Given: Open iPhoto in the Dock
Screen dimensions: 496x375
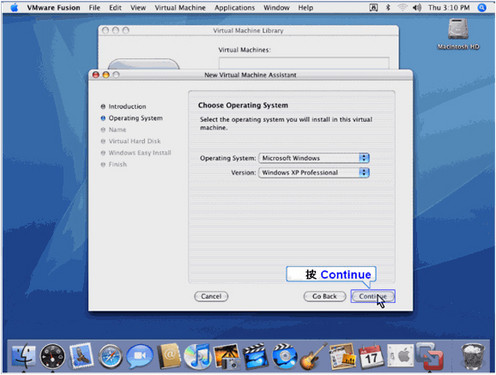Looking at the screenshot, I should [x=227, y=356].
